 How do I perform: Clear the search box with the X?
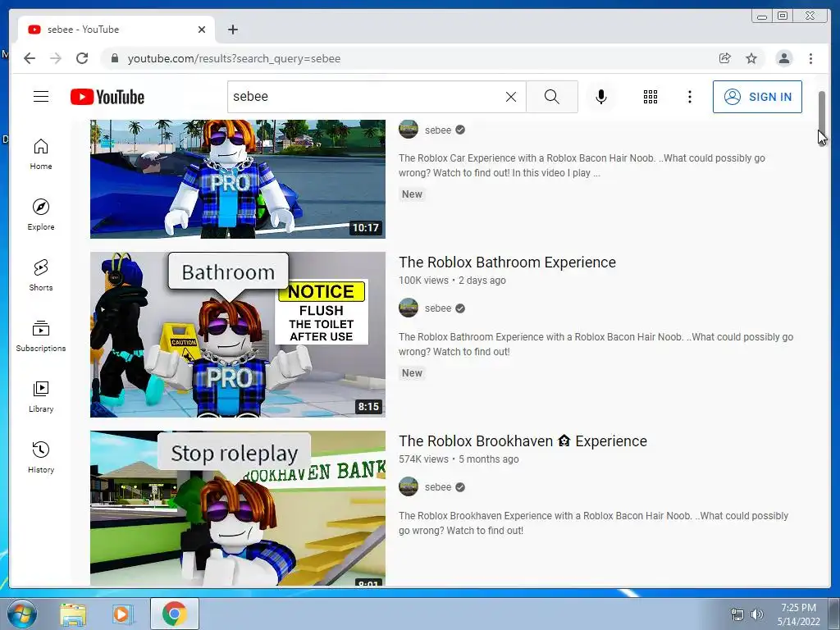511,97
